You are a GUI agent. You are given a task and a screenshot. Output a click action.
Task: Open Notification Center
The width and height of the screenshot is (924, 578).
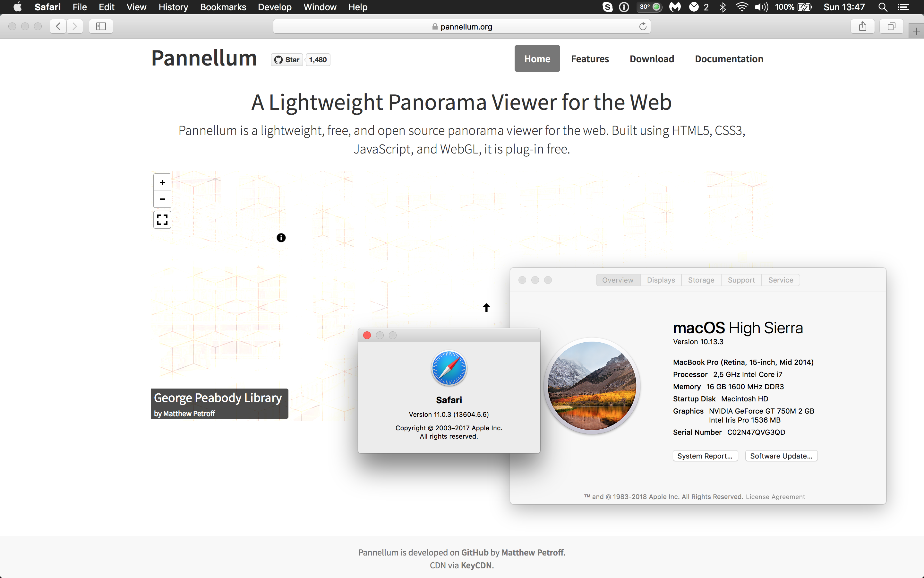[x=903, y=7]
